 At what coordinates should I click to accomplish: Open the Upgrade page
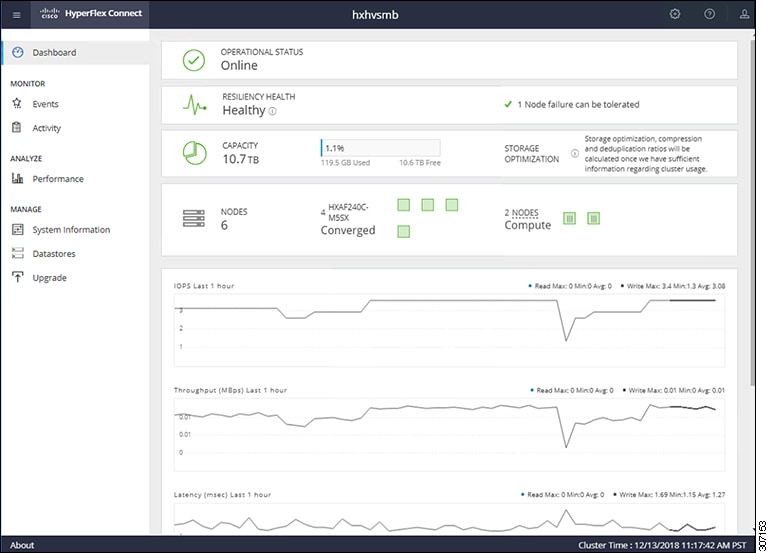pos(49,278)
